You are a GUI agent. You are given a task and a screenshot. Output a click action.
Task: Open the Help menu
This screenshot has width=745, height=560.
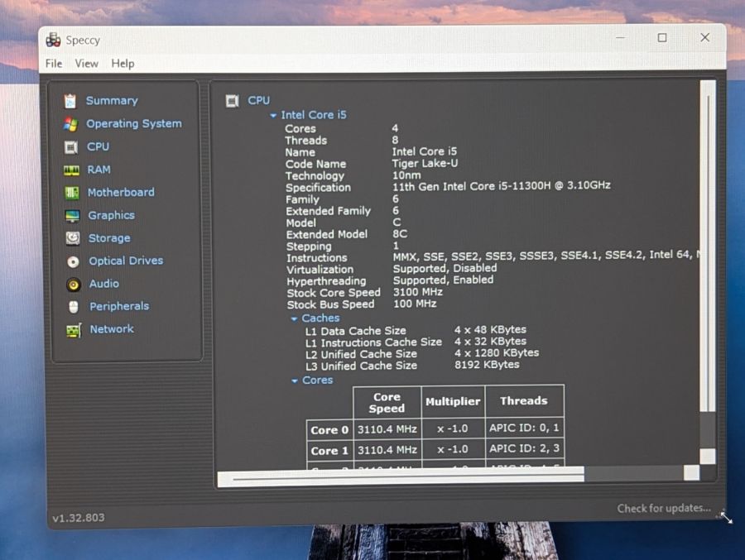tap(123, 64)
